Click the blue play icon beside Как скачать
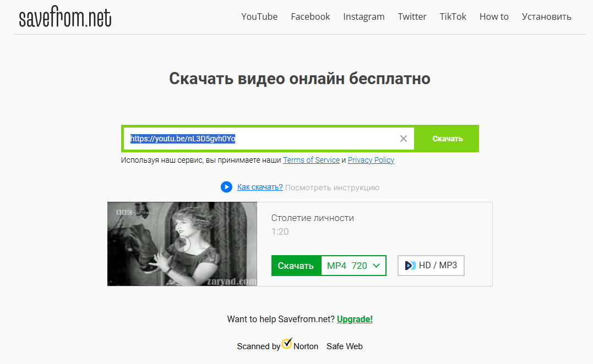Image resolution: width=593 pixels, height=364 pixels. point(226,187)
